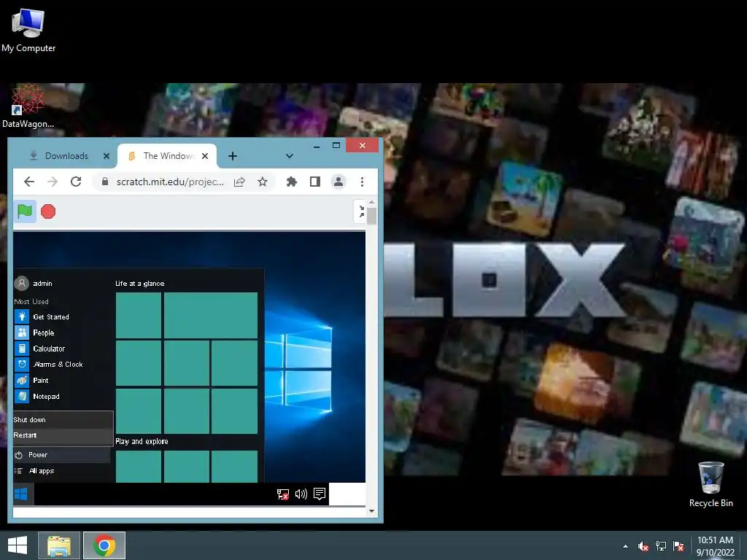
Task: Maximize the Chrome window
Action: (336, 146)
